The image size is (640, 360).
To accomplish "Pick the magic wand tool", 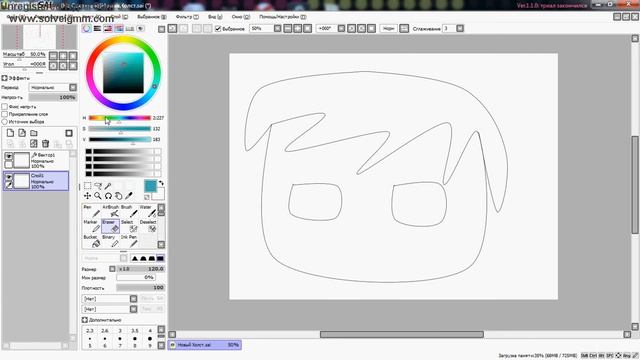I will point(108,186).
